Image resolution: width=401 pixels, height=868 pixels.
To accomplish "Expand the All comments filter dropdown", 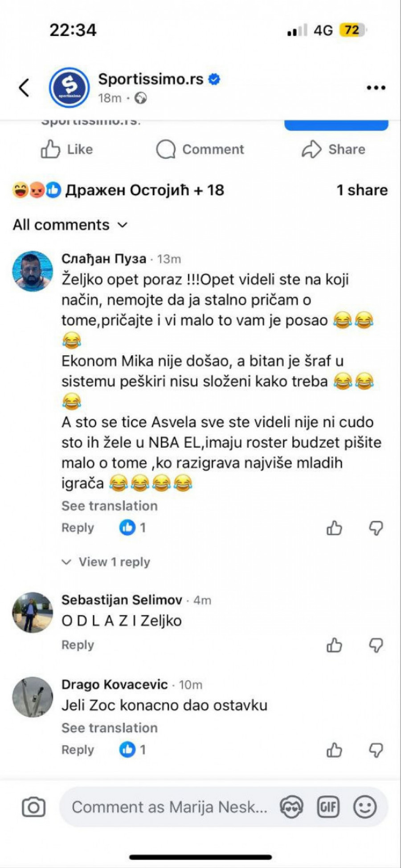I will pyautogui.click(x=70, y=225).
